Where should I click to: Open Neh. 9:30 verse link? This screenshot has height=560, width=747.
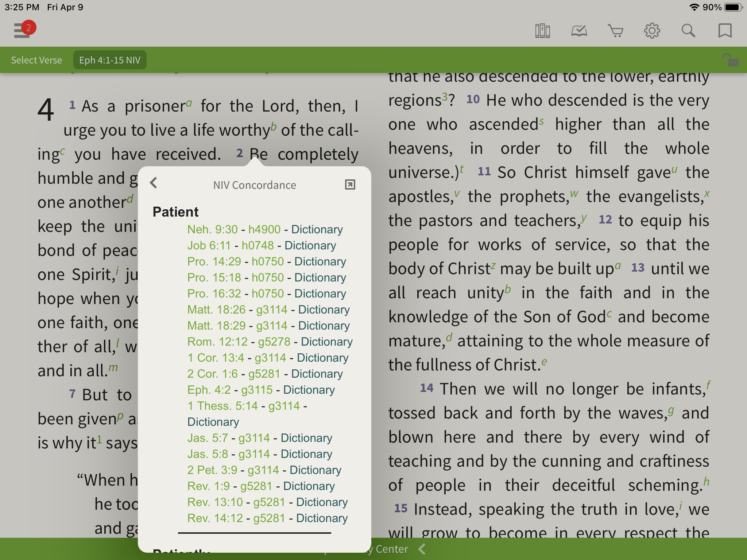point(212,229)
